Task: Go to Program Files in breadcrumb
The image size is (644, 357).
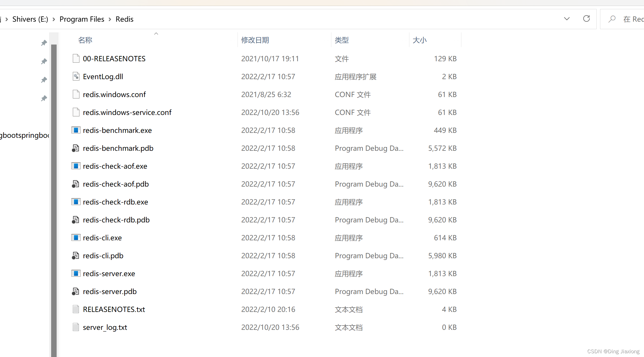Action: (x=82, y=19)
